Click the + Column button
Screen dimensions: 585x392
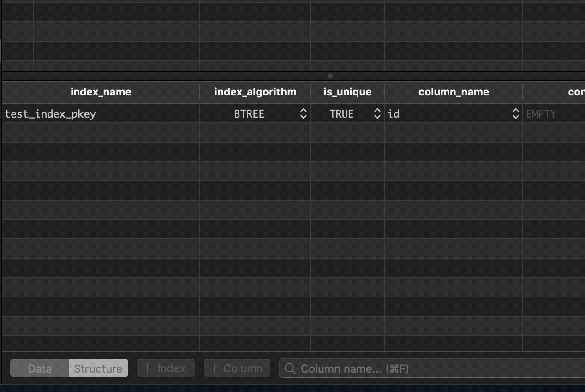[x=237, y=368]
